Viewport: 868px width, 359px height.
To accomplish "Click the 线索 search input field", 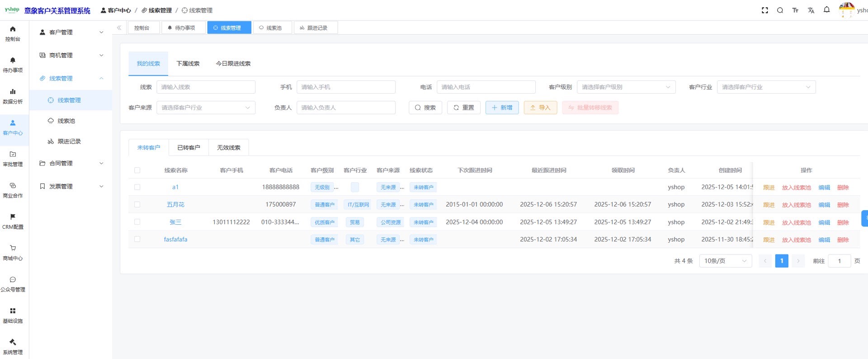I will point(206,87).
